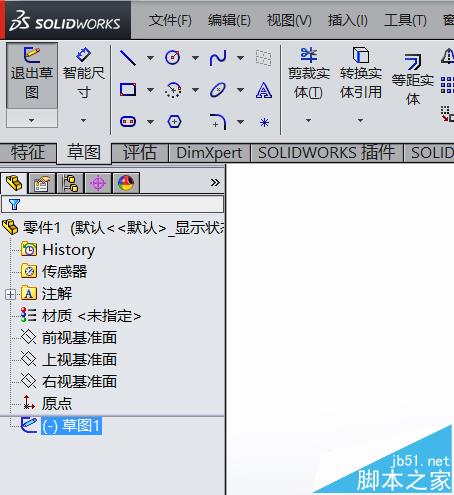Open the PropertyManager tab icon
This screenshot has height=495, width=454.
click(41, 183)
